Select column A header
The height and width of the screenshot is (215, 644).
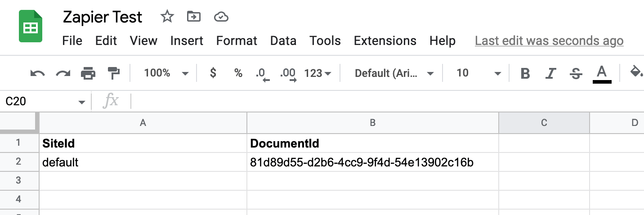click(x=143, y=122)
